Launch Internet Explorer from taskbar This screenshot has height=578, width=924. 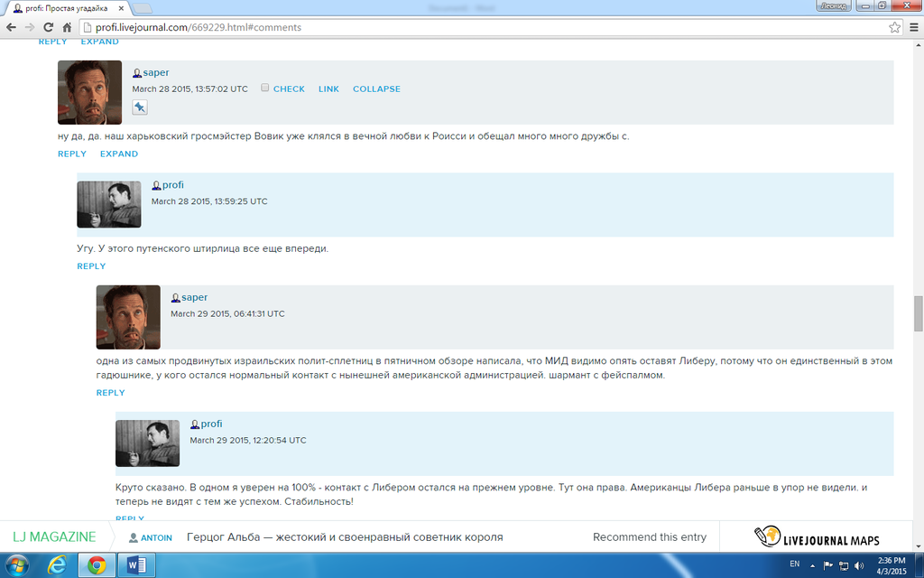(x=57, y=565)
